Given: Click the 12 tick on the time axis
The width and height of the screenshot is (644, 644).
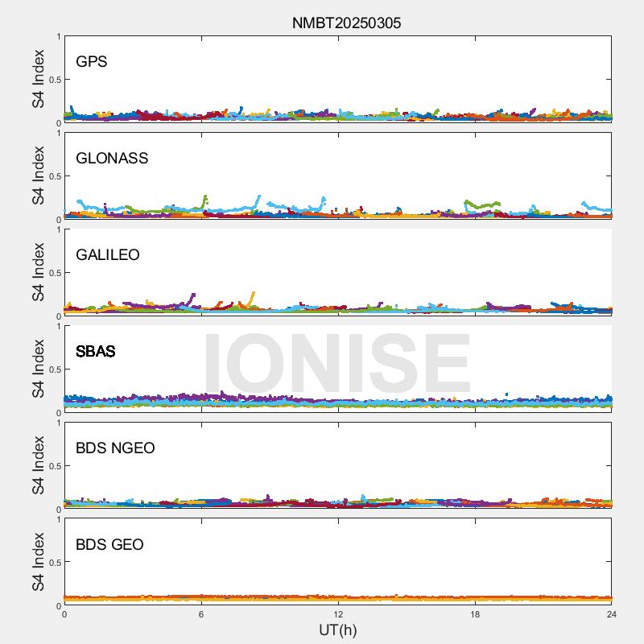Looking at the screenshot, I should pos(338,614).
